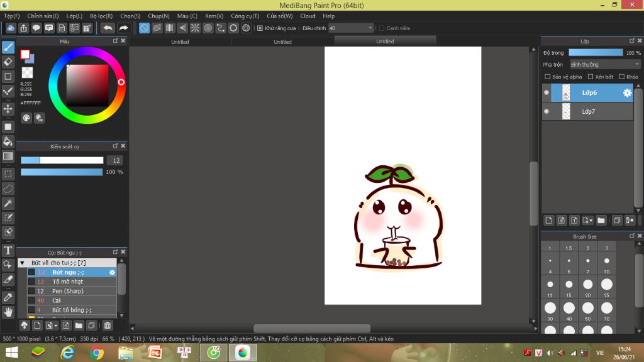This screenshot has width=644, height=362.
Task: Open settings gear for Bút ngu brush
Action: click(112, 272)
